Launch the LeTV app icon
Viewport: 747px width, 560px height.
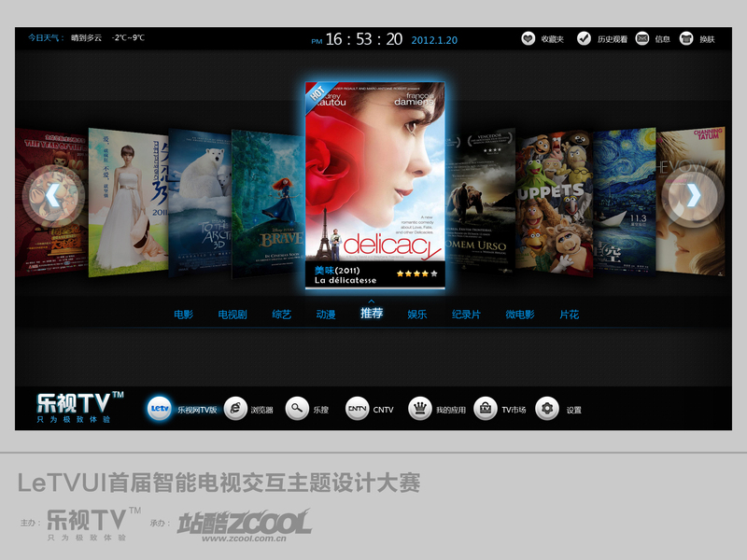tap(159, 409)
